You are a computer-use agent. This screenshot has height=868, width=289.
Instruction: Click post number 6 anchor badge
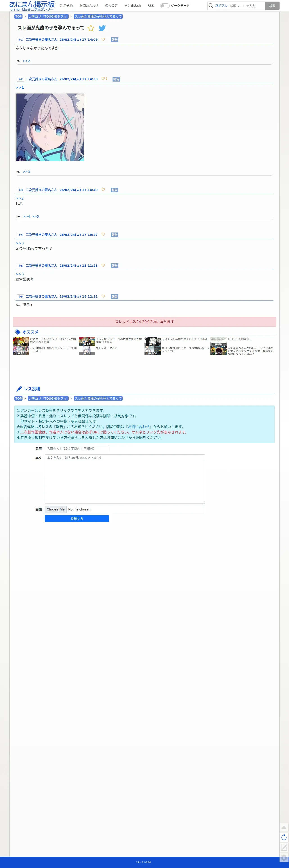(20, 296)
